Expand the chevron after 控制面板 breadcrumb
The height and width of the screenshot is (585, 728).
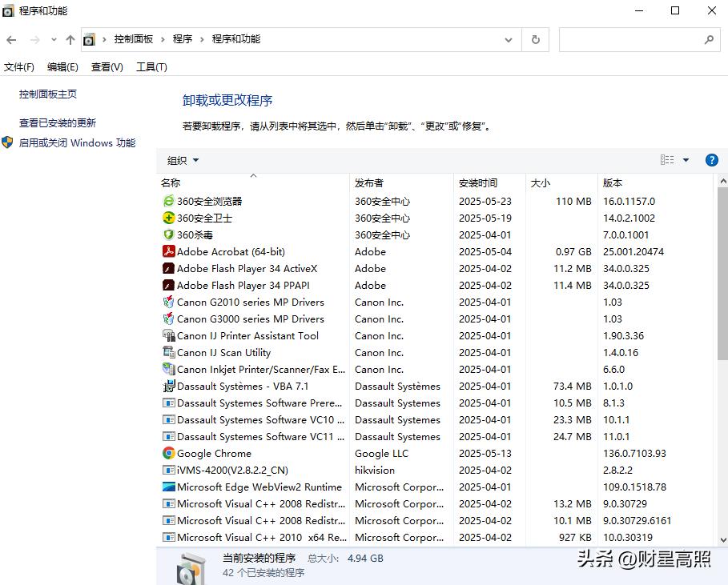163,40
